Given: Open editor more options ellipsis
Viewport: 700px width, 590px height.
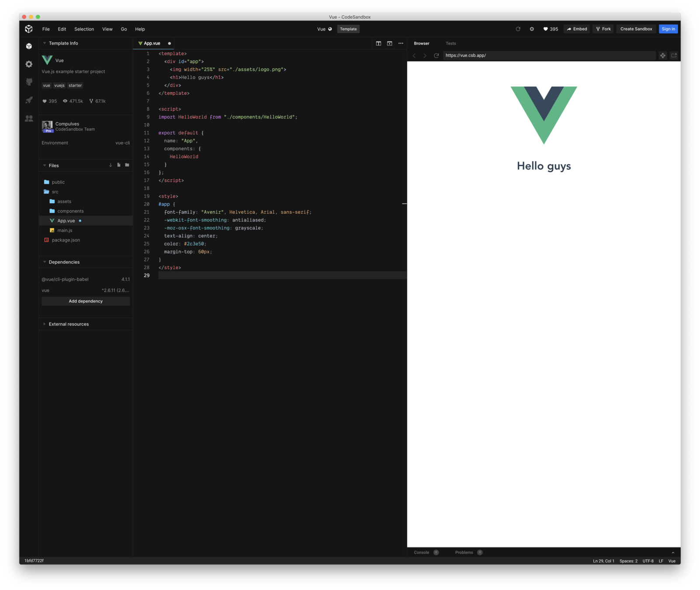Looking at the screenshot, I should [401, 43].
